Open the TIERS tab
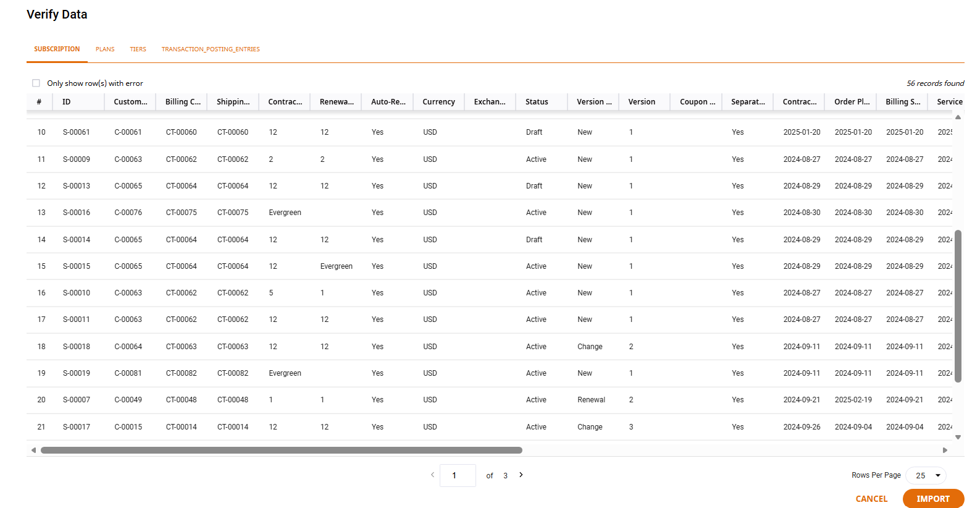Viewport: 980px width, 508px height. click(x=138, y=49)
